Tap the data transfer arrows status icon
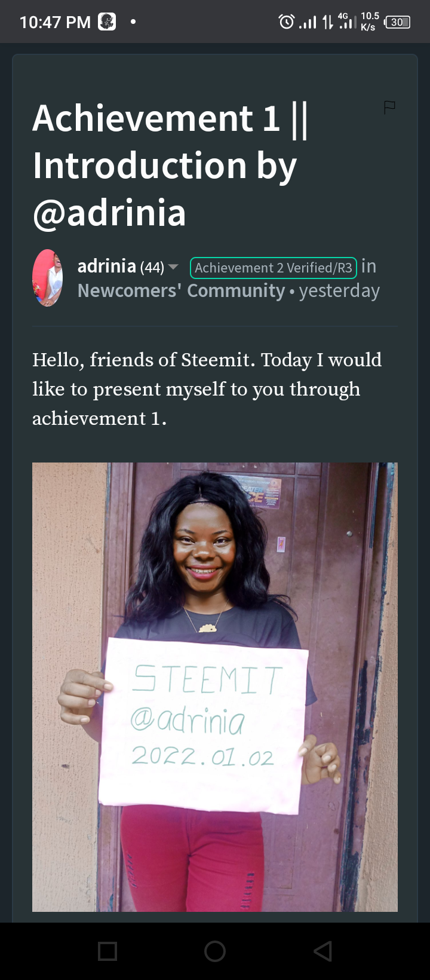This screenshot has height=980, width=430. click(x=327, y=22)
